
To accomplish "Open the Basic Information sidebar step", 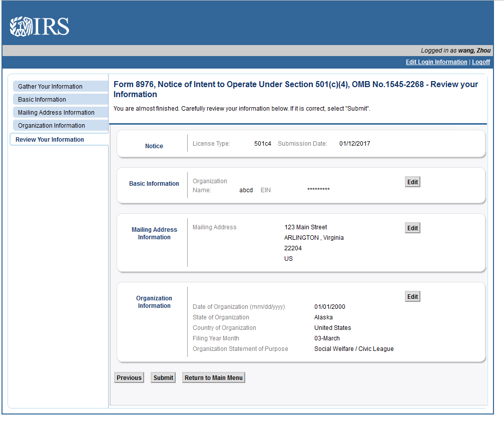I will tap(61, 100).
